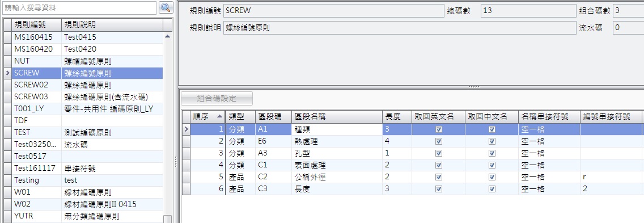Screen dimensions: 644x223
Task: Toggle 取回英文名 checkbox for 種類 row
Action: pos(439,129)
